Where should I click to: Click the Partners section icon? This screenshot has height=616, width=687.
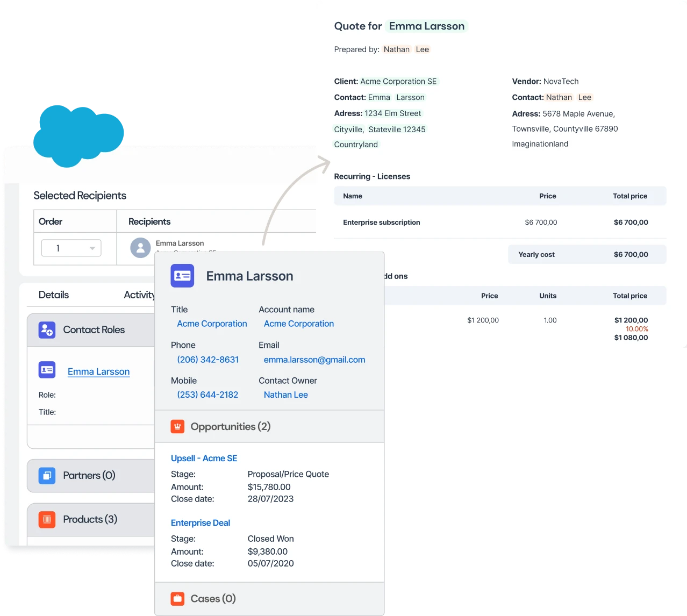click(47, 476)
